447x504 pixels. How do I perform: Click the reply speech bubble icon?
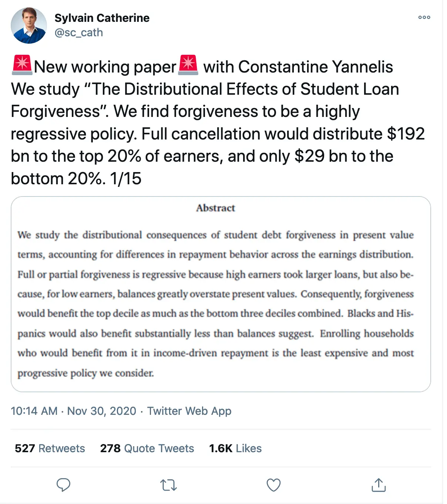63,485
